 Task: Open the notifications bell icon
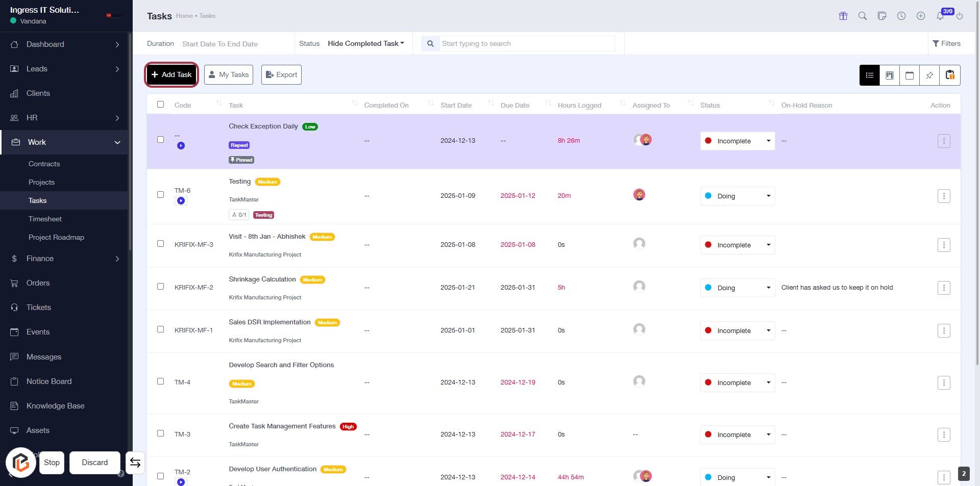coord(940,16)
